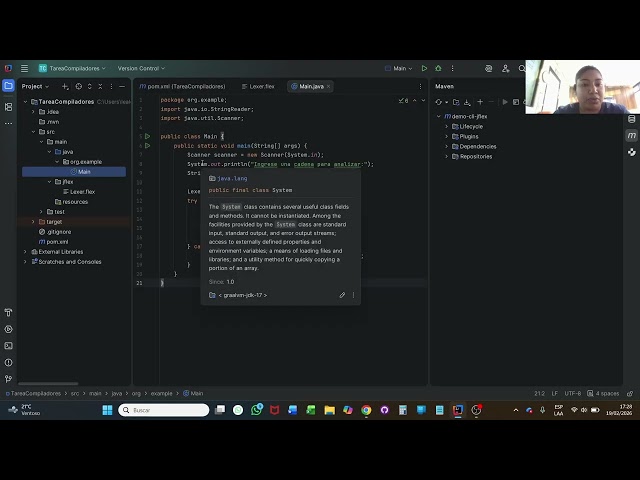Click Expand All icon in Project panel
This screenshot has height=480, width=640.
(89, 87)
